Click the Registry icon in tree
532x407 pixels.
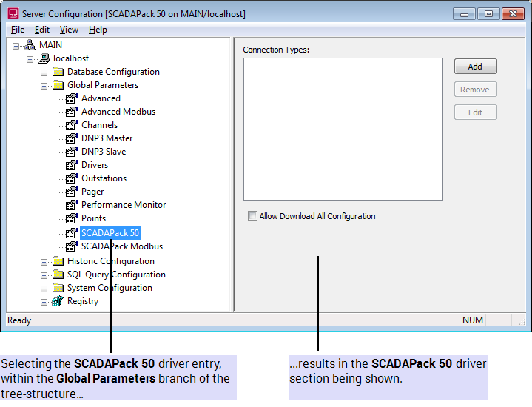click(58, 301)
